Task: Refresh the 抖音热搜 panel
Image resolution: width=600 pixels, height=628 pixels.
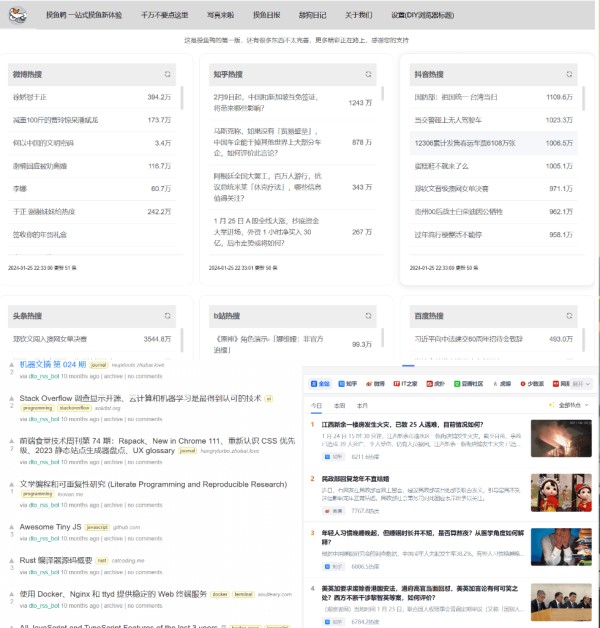Action: pyautogui.click(x=569, y=74)
